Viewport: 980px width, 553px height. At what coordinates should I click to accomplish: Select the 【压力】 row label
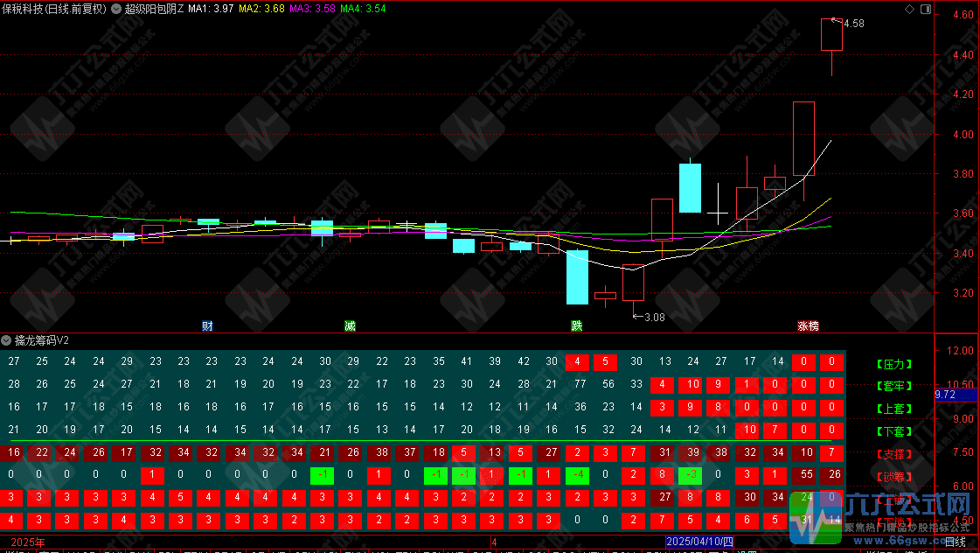[893, 363]
